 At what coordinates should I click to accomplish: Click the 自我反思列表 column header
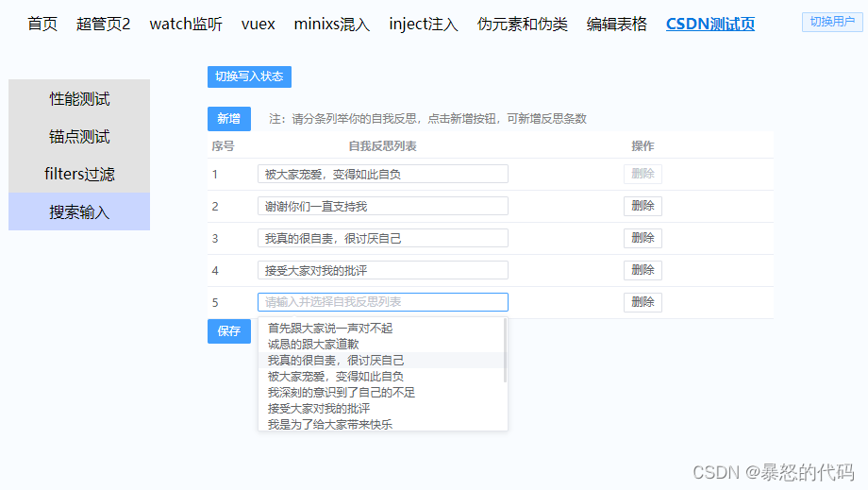pos(382,146)
